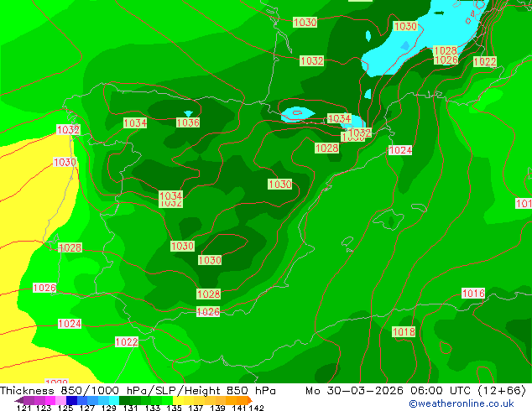Click legend value 121
The width and height of the screenshot is (532, 411).
23,408
